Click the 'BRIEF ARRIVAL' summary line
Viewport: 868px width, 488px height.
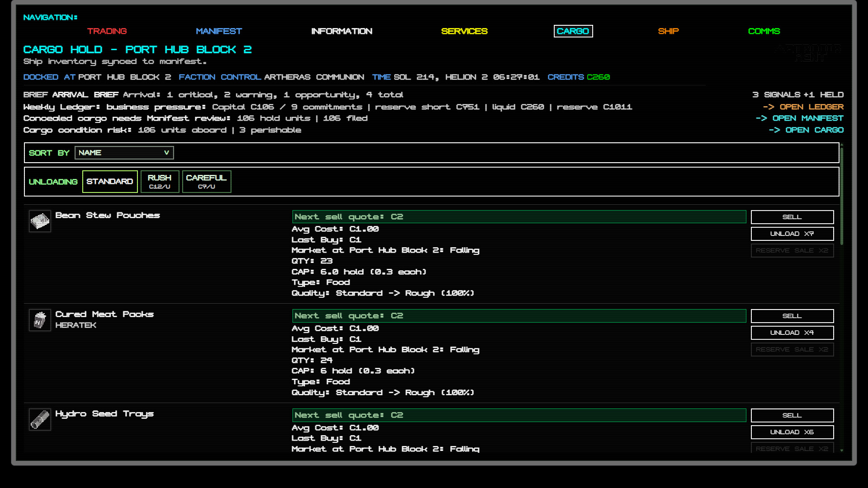[213, 94]
